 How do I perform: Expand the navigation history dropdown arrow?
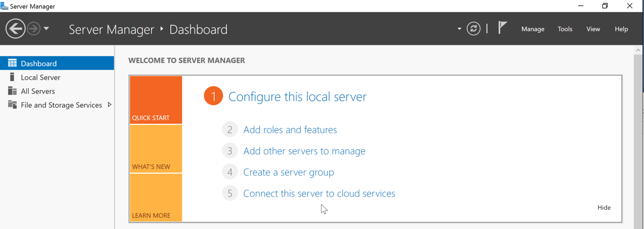46,29
